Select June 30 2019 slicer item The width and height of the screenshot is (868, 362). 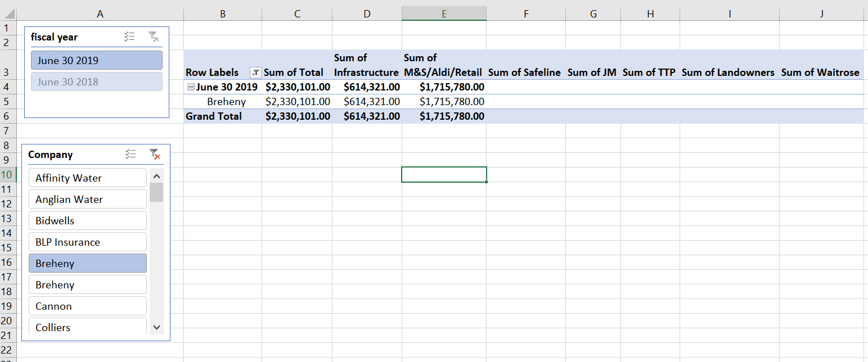[x=97, y=61]
